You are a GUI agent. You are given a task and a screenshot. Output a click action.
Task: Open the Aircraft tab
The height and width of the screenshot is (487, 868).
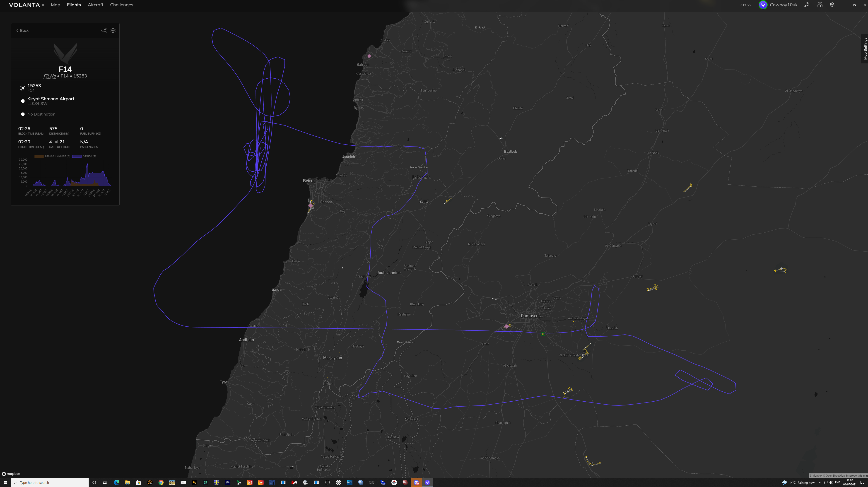pos(95,5)
